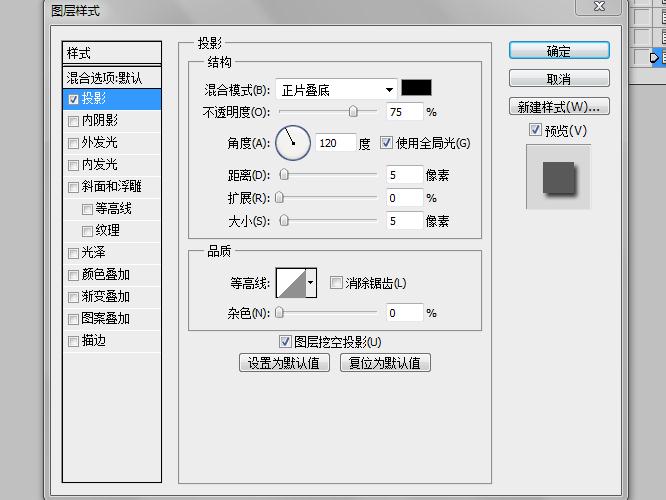Click the 大小 value field
Viewport: 666px width, 500px height.
click(x=405, y=220)
